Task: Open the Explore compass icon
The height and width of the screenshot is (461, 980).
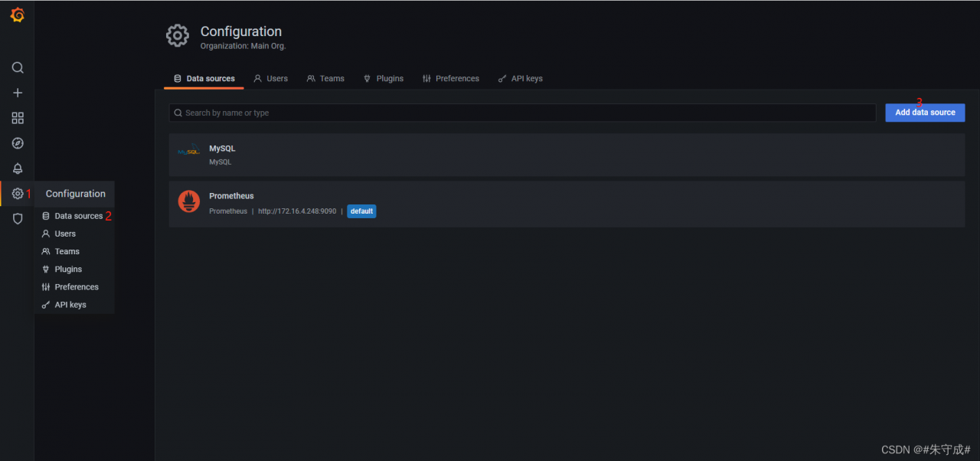Action: [18, 143]
